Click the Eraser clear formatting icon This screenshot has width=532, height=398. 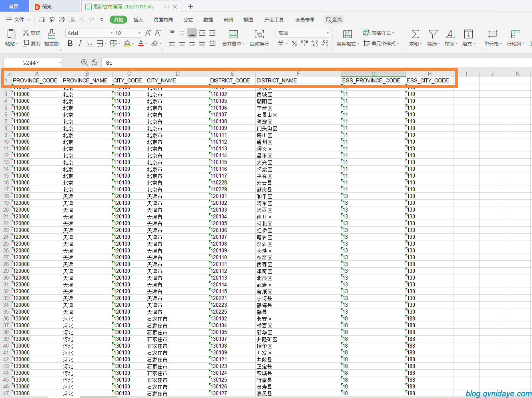pyautogui.click(x=155, y=43)
